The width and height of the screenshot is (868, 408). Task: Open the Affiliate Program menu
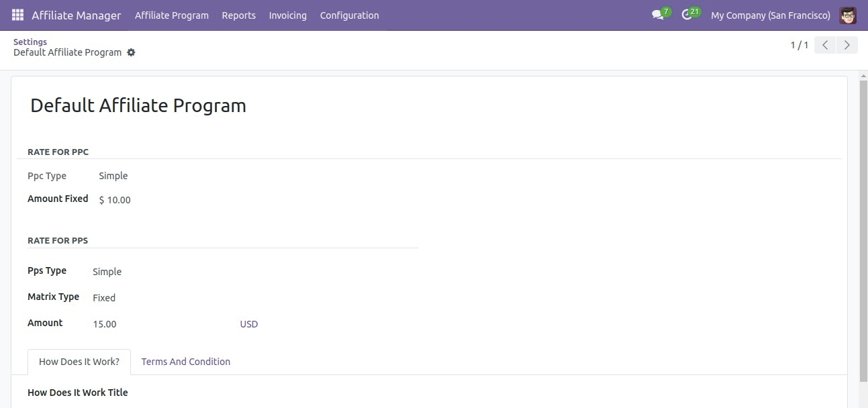tap(172, 15)
